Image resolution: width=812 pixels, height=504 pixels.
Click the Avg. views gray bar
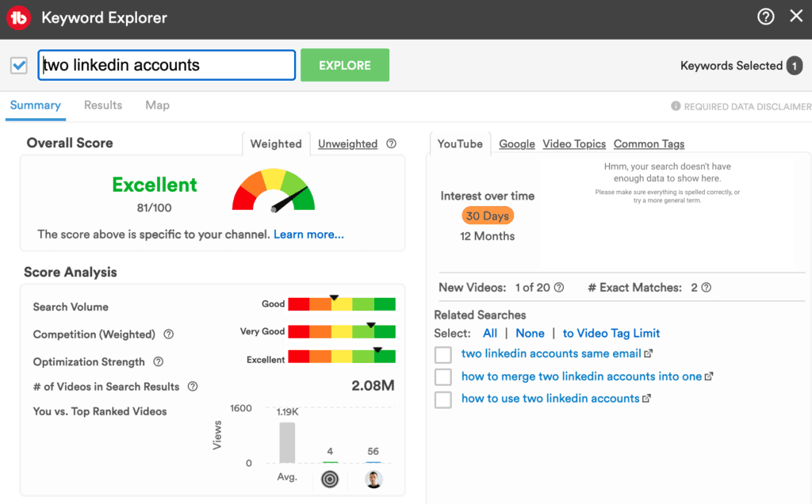tap(287, 443)
